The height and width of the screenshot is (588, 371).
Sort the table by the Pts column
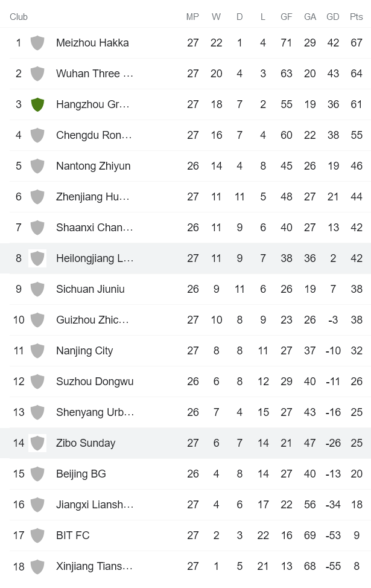[355, 17]
